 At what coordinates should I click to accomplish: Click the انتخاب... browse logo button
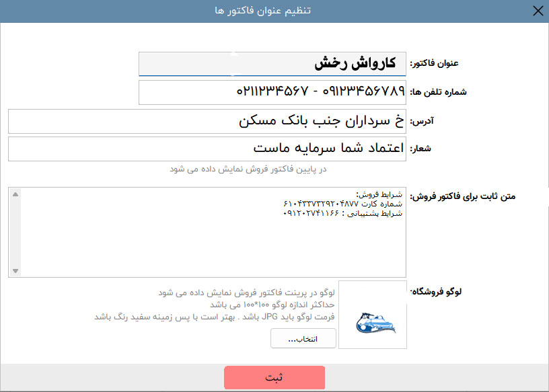[x=303, y=338]
